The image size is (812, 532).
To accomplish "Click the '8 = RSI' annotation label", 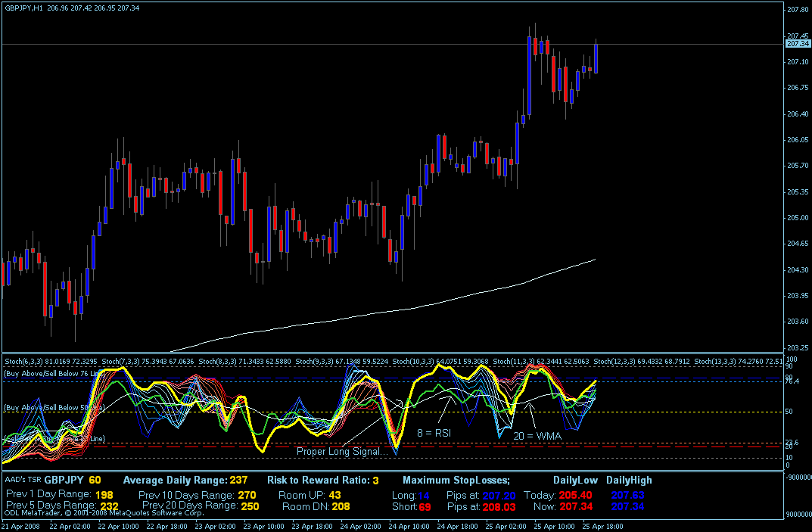I will point(434,433).
